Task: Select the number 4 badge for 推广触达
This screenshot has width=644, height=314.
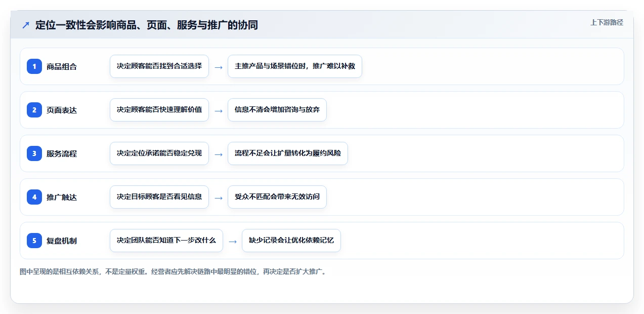Action: point(34,197)
